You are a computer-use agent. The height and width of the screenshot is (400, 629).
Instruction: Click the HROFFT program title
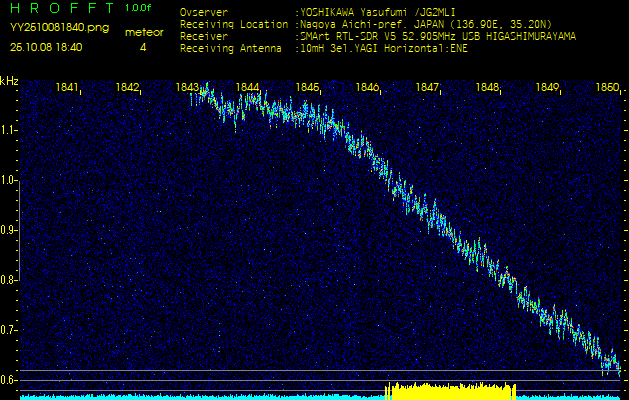coord(61,8)
